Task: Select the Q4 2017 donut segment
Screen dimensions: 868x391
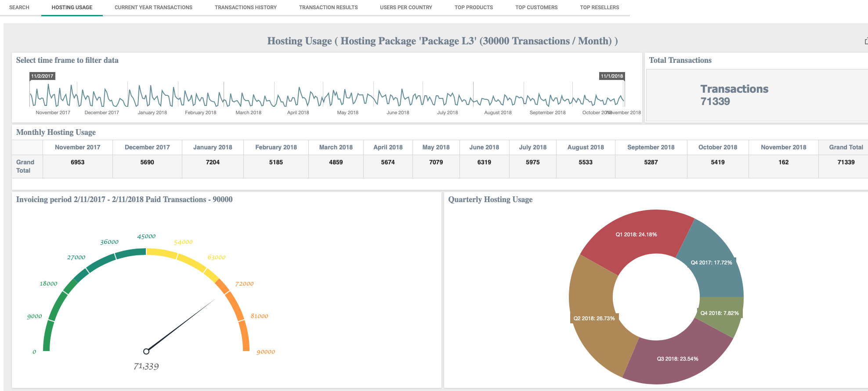Action: (712, 264)
